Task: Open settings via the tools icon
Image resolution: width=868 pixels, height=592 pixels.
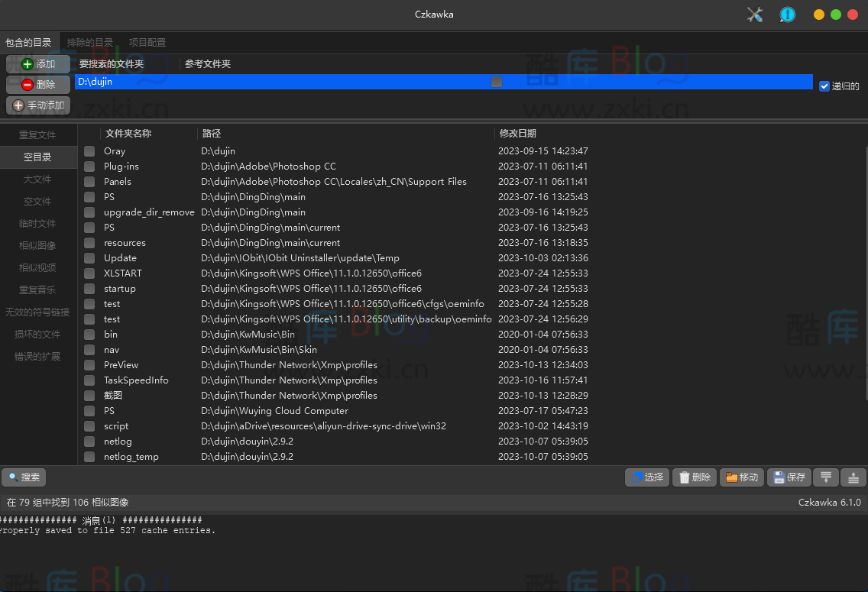Action: 755,15
